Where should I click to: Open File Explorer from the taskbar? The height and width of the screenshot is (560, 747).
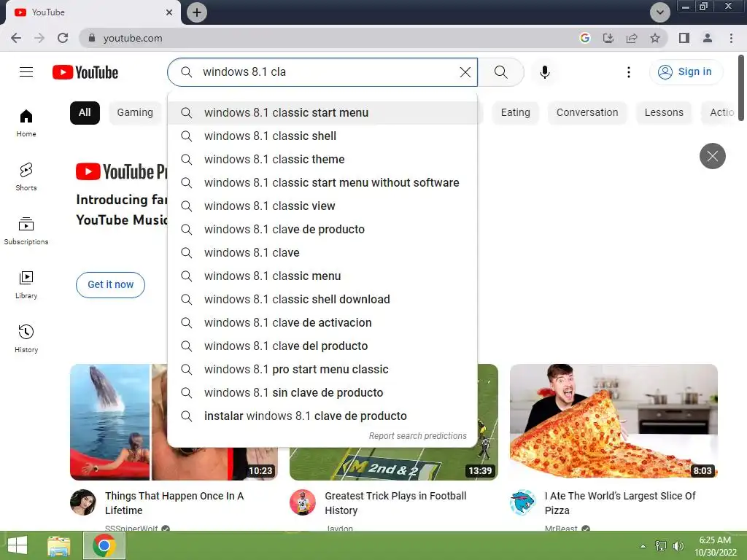(58, 545)
